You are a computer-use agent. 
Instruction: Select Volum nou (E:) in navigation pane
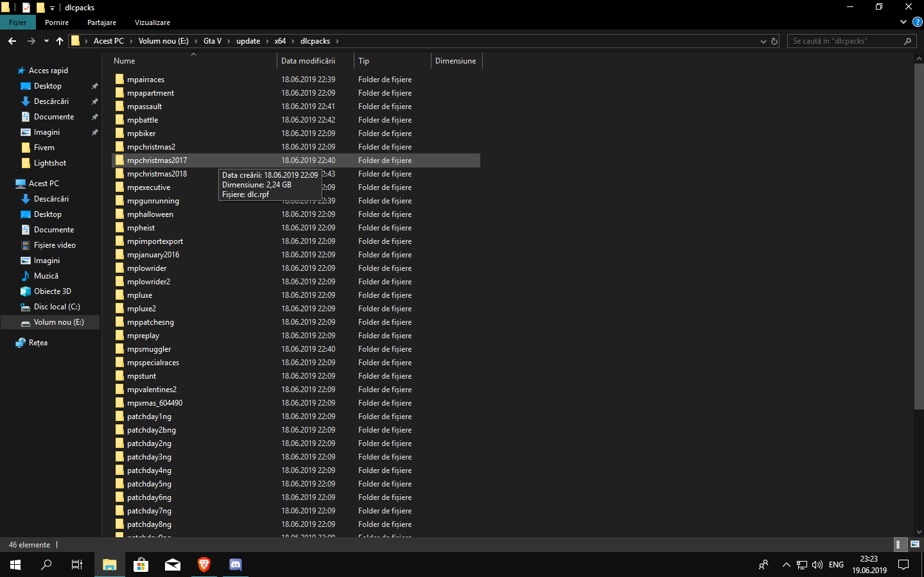point(50,322)
